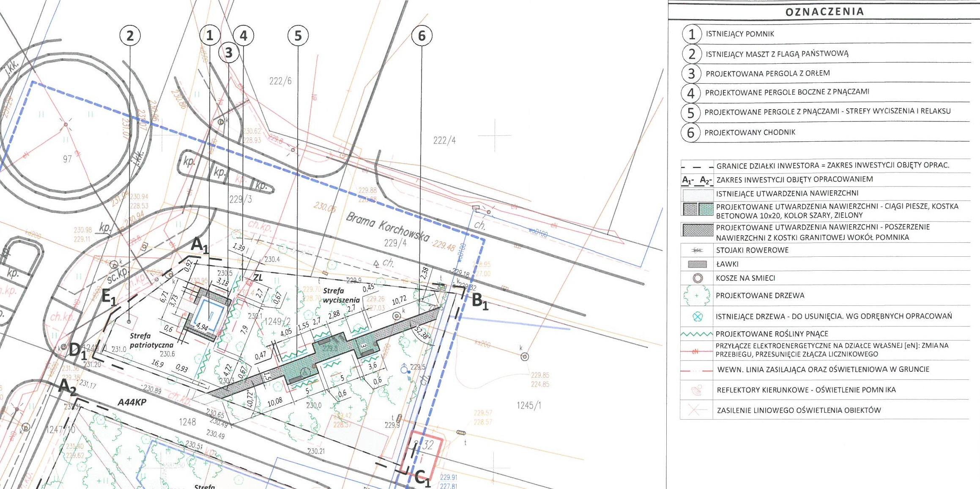This screenshot has width=980, height=489.
Task: Select the green tree outline legend symbol
Action: tap(697, 295)
